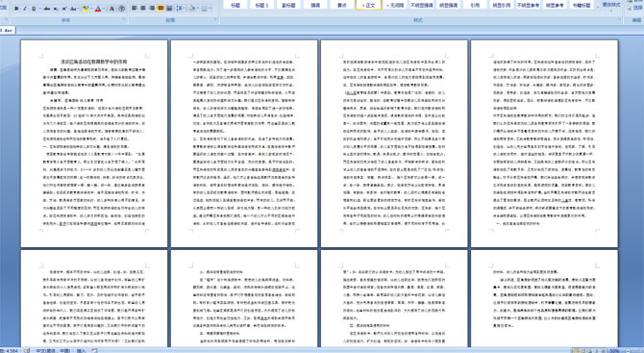644x353 pixels.
Task: Toggle bold formatting in the Font group
Action: 16,9
